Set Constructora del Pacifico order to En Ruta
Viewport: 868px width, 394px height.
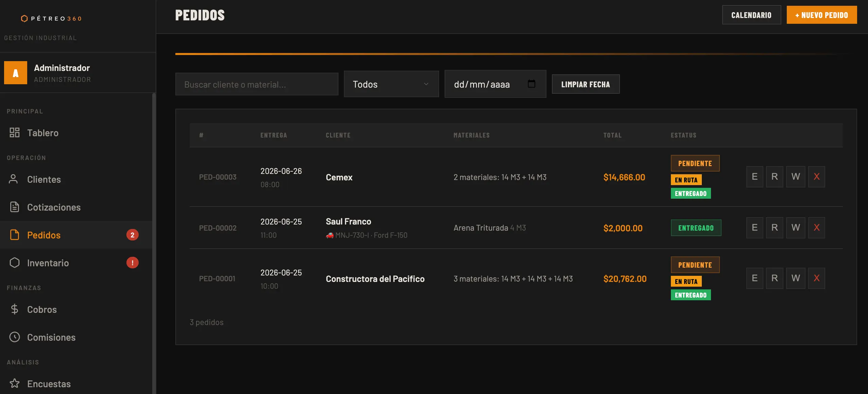686,282
